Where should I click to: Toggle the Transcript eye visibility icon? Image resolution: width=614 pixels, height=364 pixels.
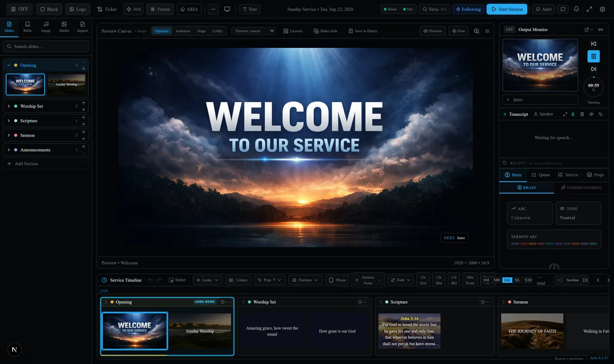(591, 114)
